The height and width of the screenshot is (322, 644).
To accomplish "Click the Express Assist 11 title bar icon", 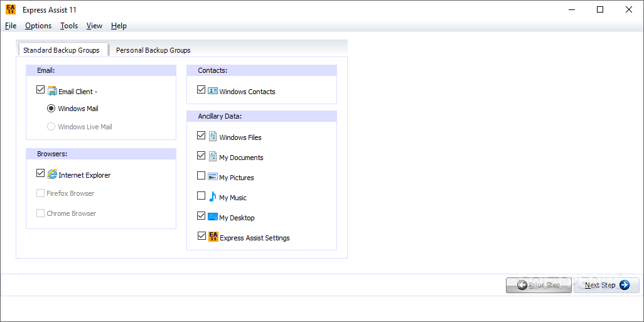I will 11,10.
